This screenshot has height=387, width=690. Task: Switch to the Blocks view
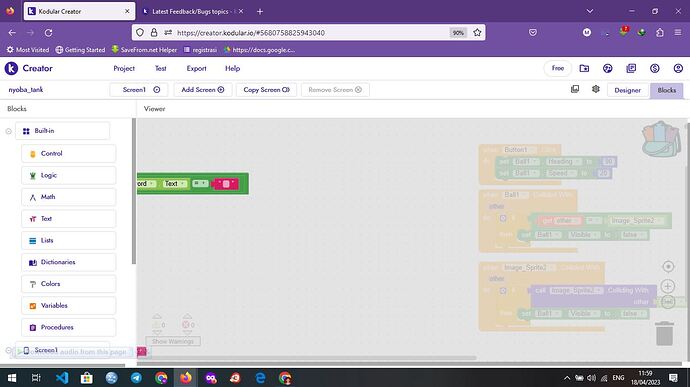(x=667, y=90)
